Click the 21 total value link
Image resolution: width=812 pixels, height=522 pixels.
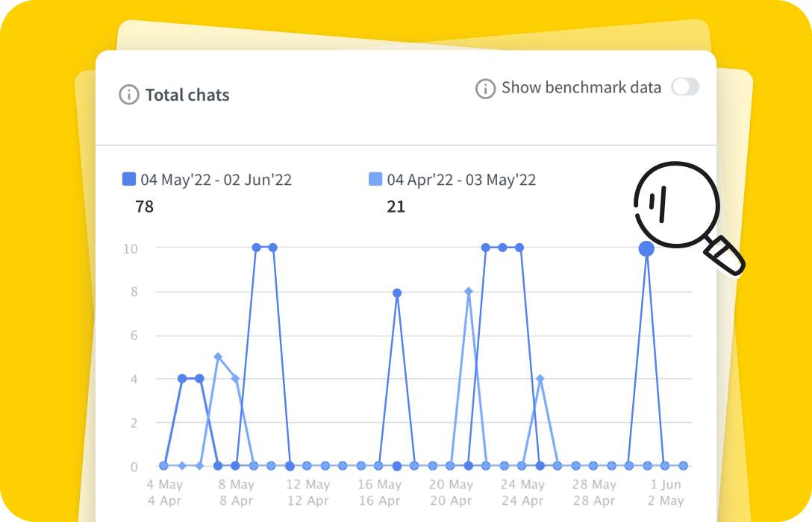point(396,207)
